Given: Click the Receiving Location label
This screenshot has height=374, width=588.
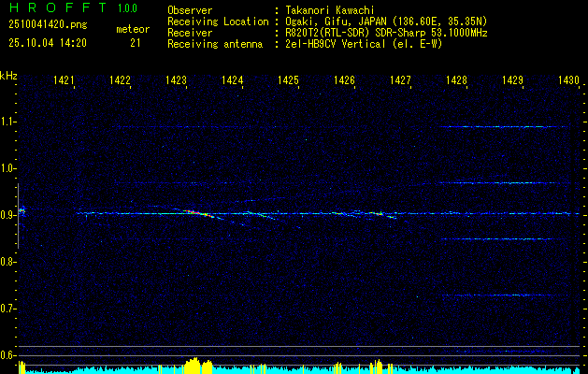Looking at the screenshot, I should 218,22.
